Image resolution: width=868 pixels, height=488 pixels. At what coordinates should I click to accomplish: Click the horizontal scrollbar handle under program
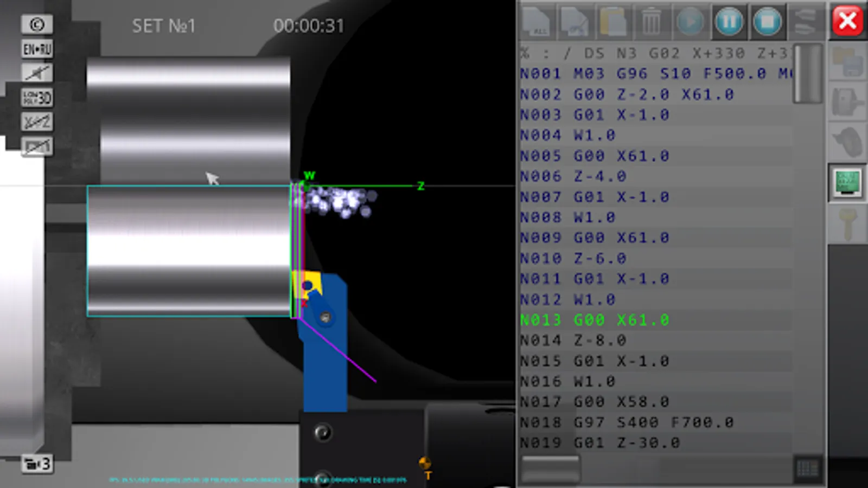(x=550, y=468)
